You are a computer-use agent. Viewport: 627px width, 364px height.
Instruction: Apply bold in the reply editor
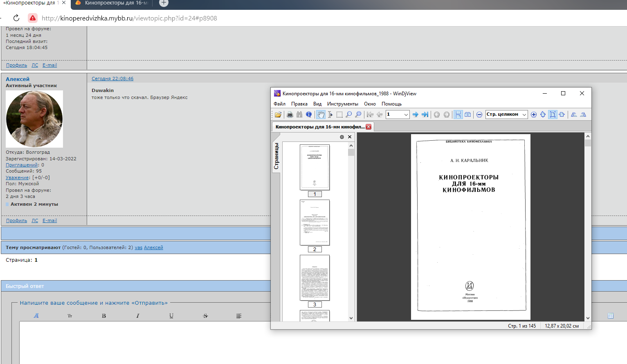[104, 316]
